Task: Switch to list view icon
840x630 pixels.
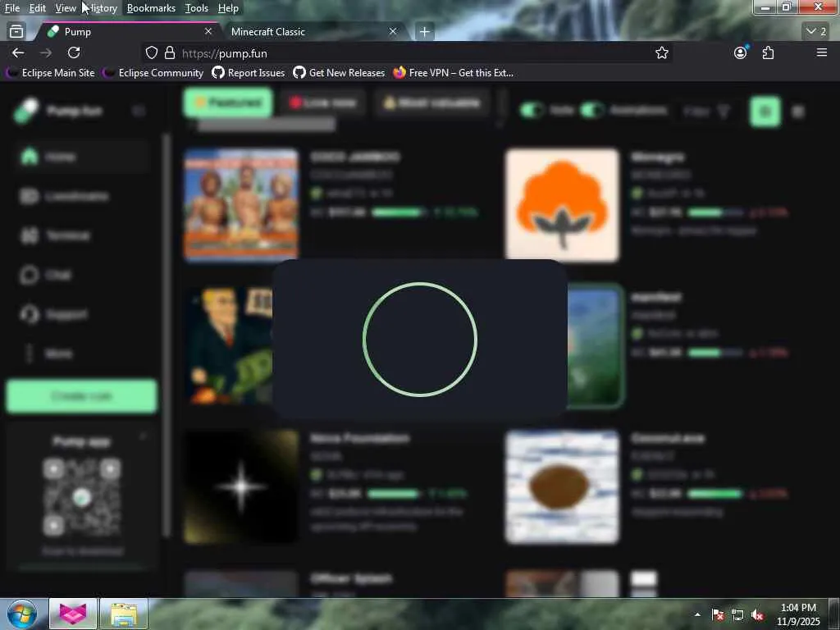Action: (x=797, y=112)
